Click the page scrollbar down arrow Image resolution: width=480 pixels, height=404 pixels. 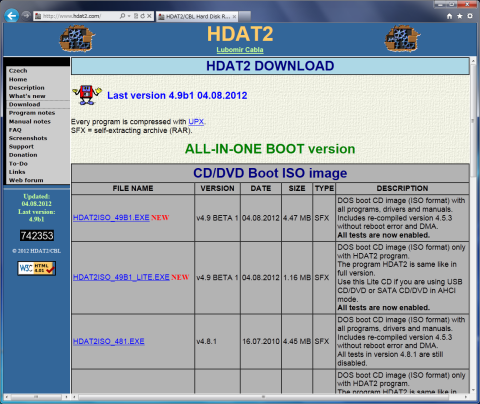[x=473, y=390]
